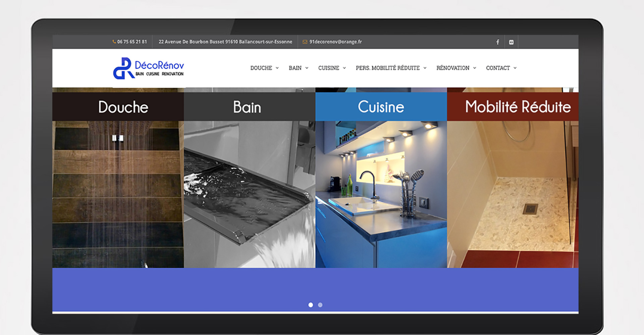Image resolution: width=644 pixels, height=335 pixels.
Task: Click the Douche banner title
Action: coord(123,107)
